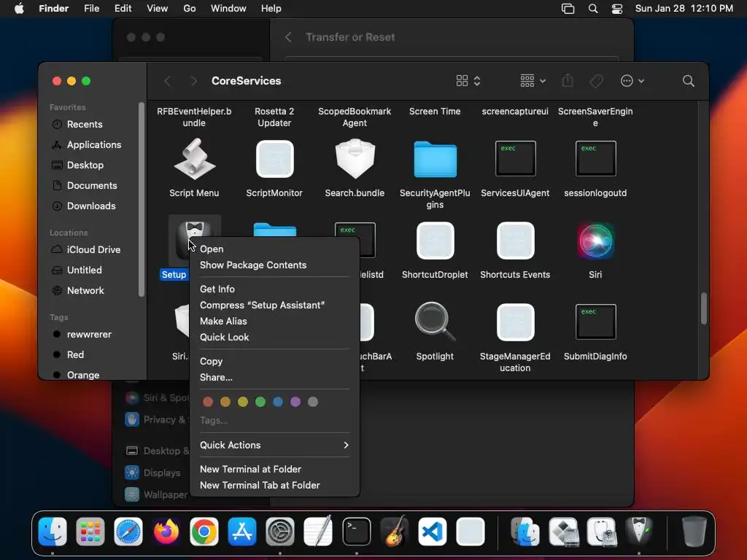Select the Shortcuts Events app icon

[x=516, y=241]
